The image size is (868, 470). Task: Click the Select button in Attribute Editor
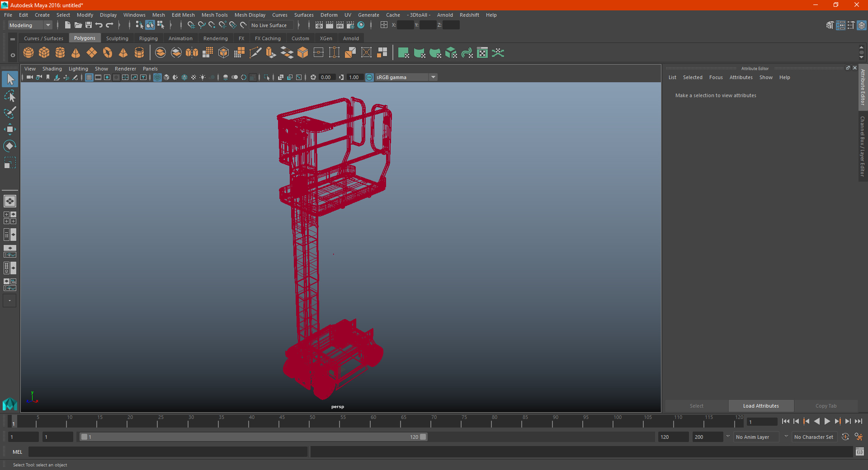pyautogui.click(x=697, y=406)
